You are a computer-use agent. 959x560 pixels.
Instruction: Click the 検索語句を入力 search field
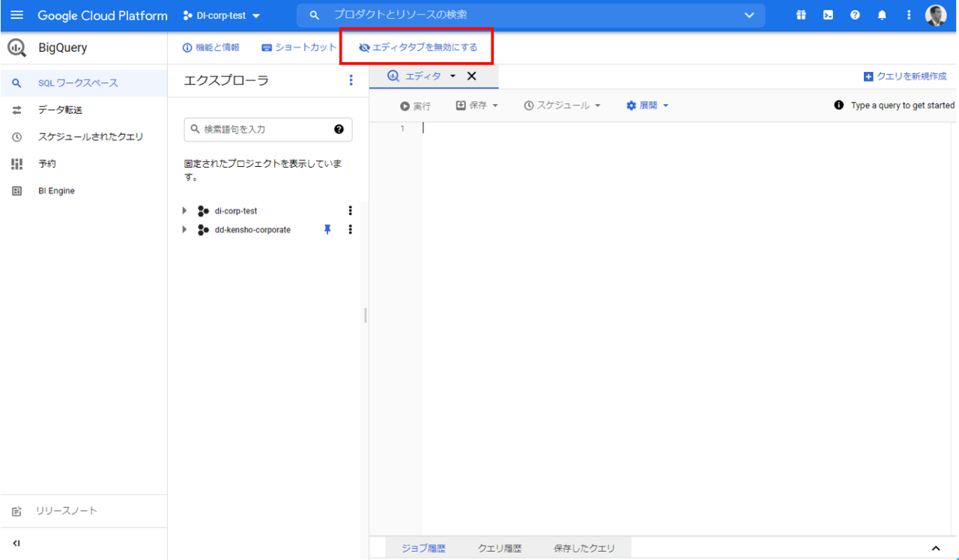click(262, 130)
